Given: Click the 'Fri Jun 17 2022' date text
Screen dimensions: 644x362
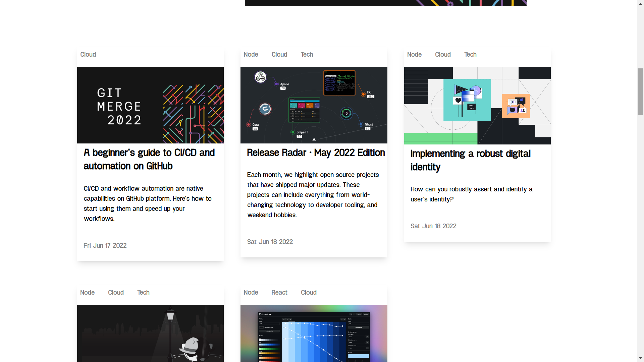Looking at the screenshot, I should tap(105, 246).
